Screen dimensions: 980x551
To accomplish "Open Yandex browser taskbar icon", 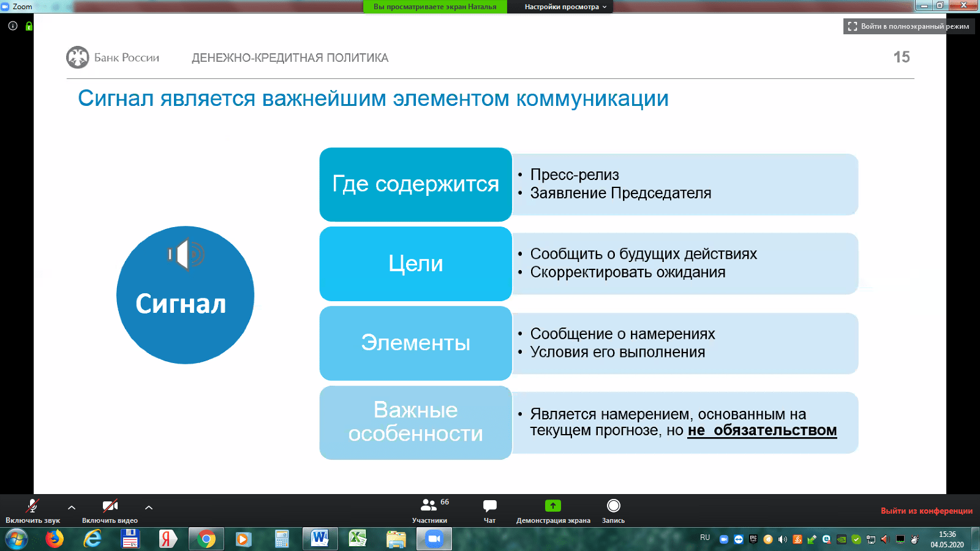I will [x=168, y=539].
